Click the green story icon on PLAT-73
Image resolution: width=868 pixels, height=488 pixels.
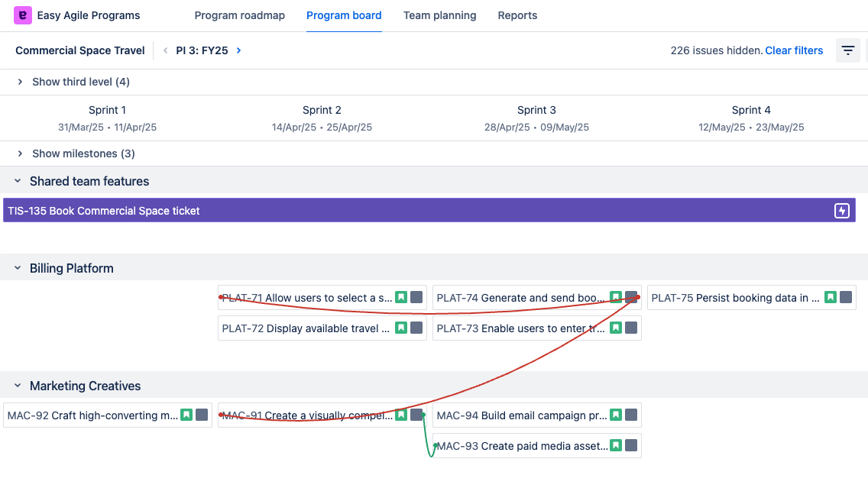click(616, 328)
